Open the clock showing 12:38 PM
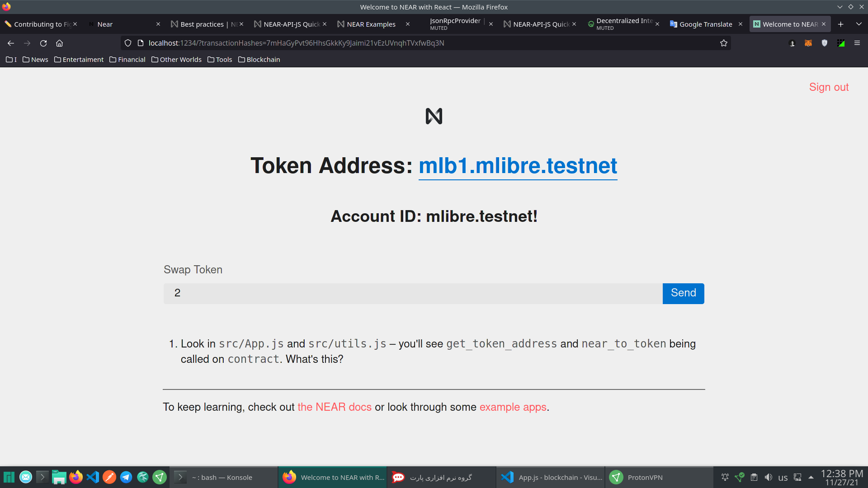The width and height of the screenshot is (868, 488). pyautogui.click(x=842, y=478)
